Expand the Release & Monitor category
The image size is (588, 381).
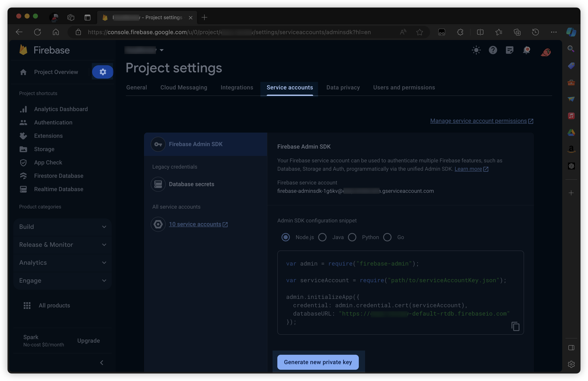63,245
